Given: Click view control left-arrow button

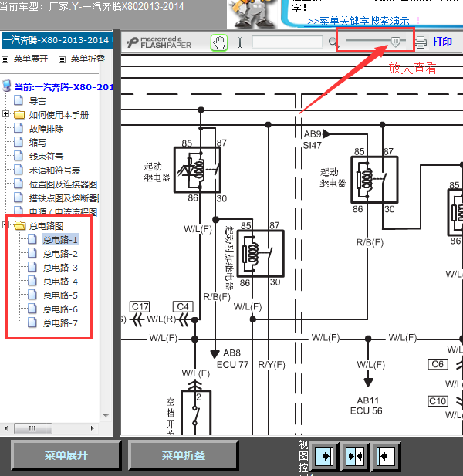Looking at the screenshot, I should 386,456.
